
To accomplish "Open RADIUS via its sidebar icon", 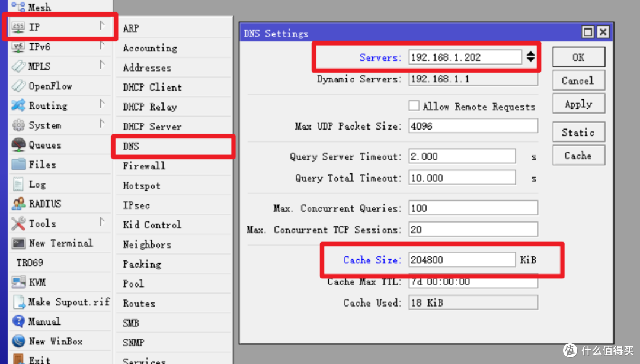I will [18, 204].
